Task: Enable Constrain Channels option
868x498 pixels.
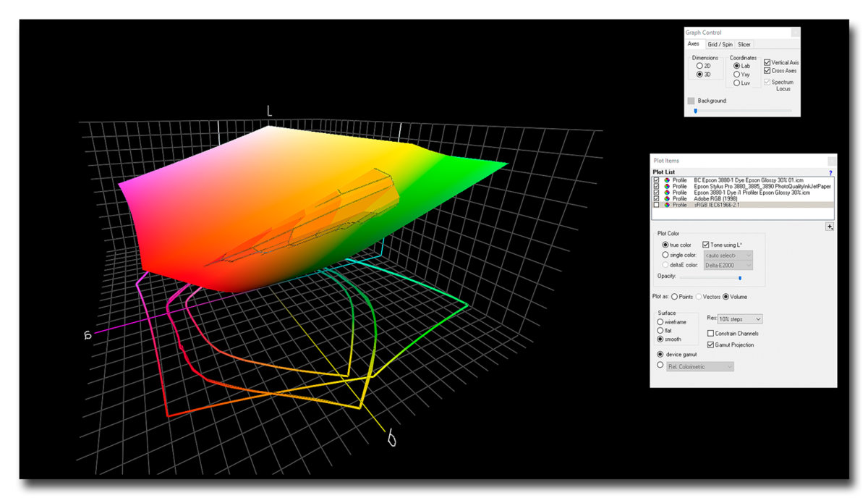Action: [710, 333]
